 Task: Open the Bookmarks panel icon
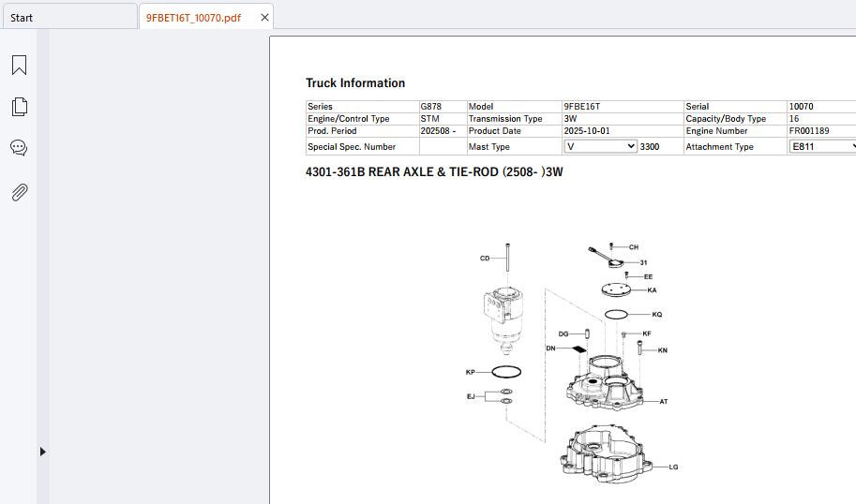19,65
